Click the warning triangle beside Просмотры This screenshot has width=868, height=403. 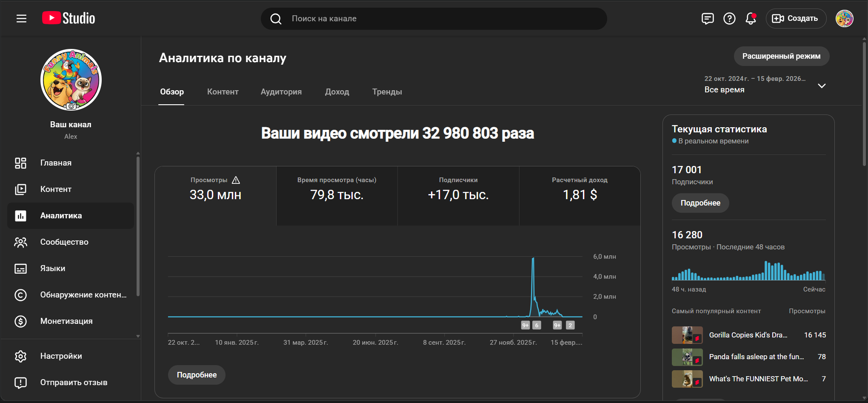click(236, 180)
